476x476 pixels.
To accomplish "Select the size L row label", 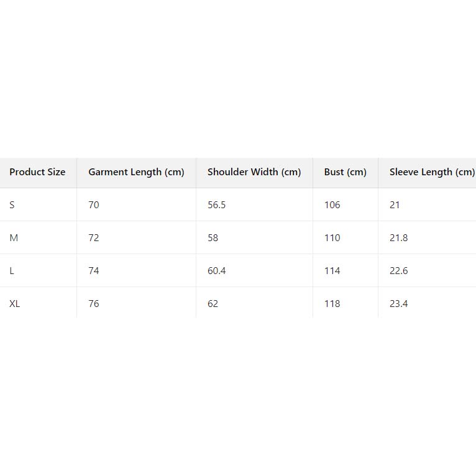I will pos(12,271).
